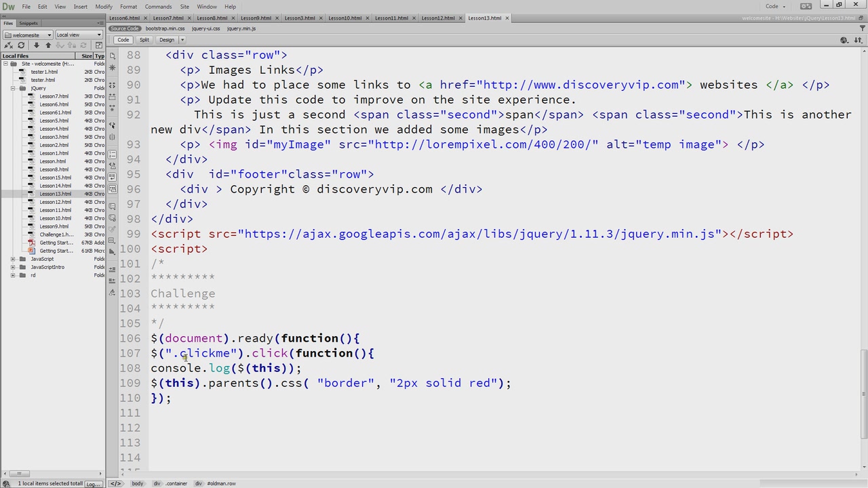Select Lesson13.html in Files tree
Image resolution: width=868 pixels, height=488 pixels.
point(55,194)
